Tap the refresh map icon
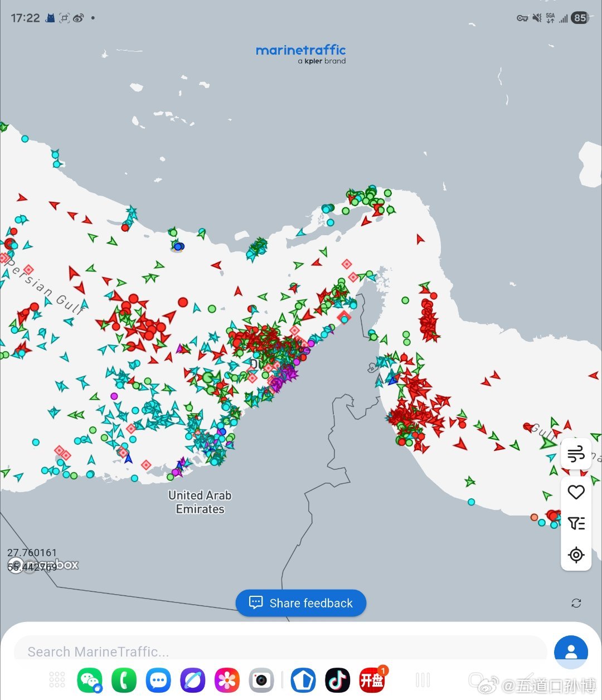This screenshot has height=700, width=602. pos(576,603)
